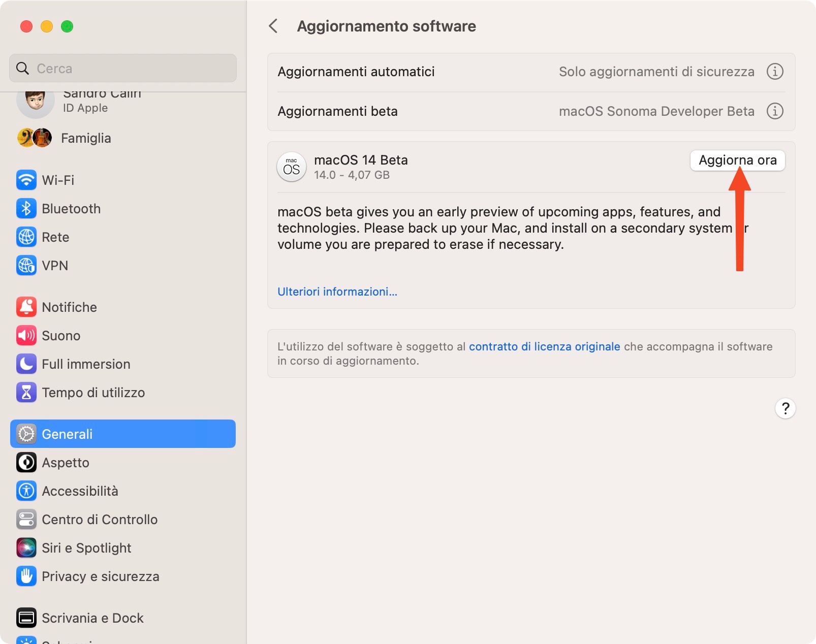
Task: Open the Notifiche bell icon
Action: tap(26, 307)
